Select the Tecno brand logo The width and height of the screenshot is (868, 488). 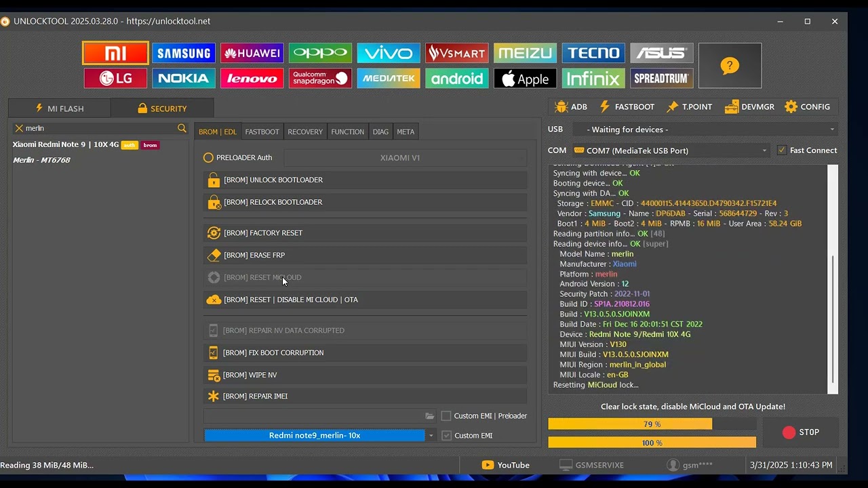(593, 54)
